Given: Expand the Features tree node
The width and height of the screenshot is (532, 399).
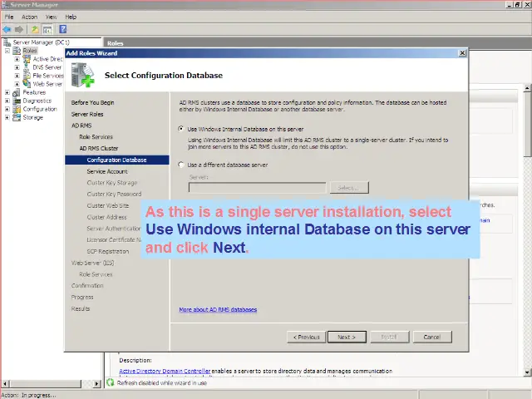Looking at the screenshot, I should (x=7, y=92).
